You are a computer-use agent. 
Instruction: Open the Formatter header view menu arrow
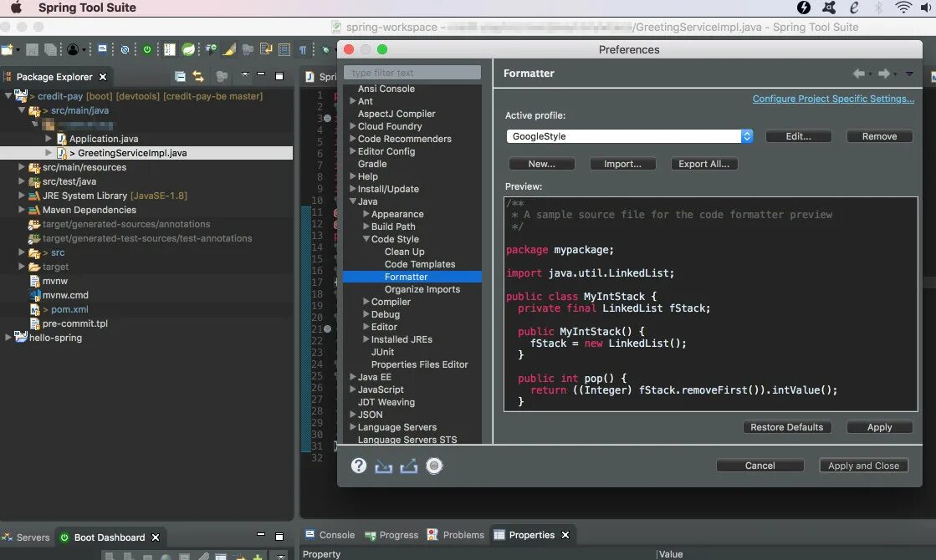[909, 74]
